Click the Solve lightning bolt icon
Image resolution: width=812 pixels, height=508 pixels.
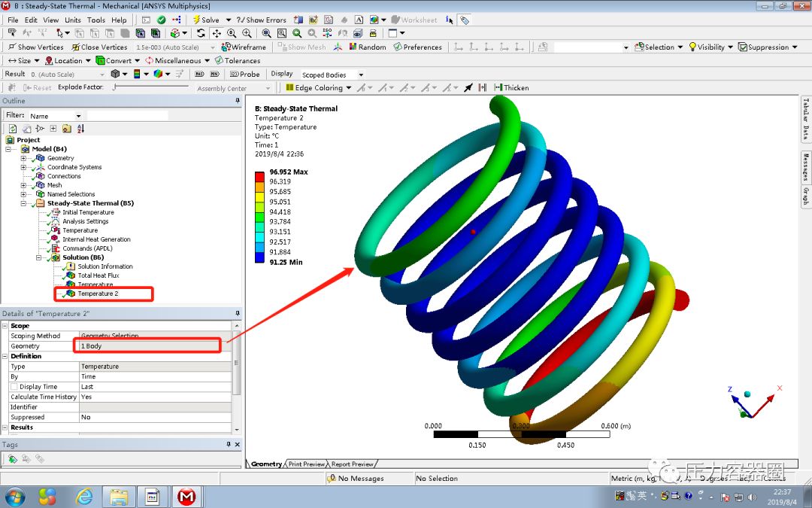pyautogui.click(x=198, y=20)
